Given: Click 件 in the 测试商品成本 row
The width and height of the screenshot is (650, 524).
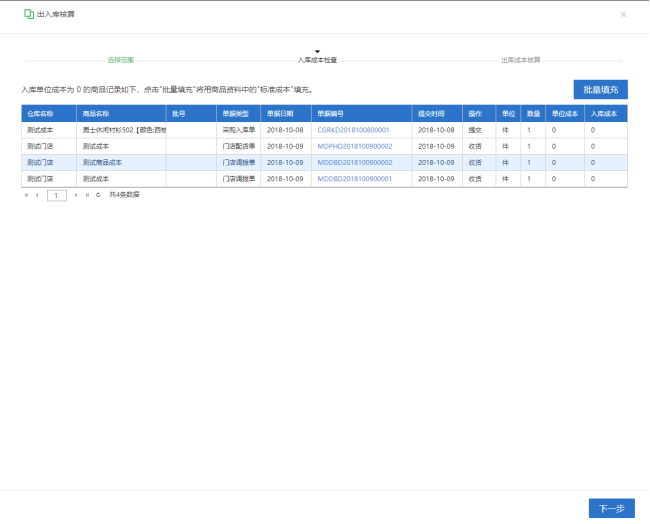Looking at the screenshot, I should pos(508,163).
